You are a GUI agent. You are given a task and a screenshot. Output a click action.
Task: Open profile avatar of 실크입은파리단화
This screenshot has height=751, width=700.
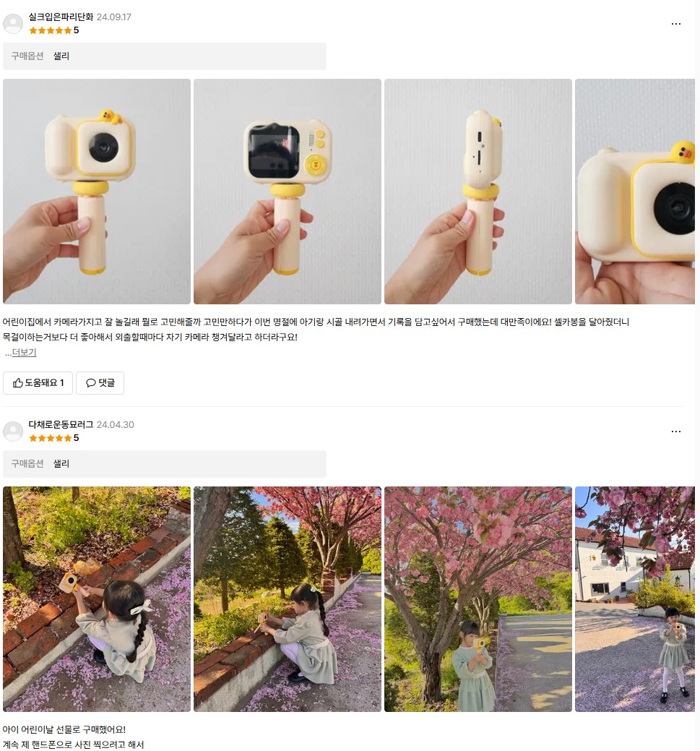pyautogui.click(x=13, y=23)
